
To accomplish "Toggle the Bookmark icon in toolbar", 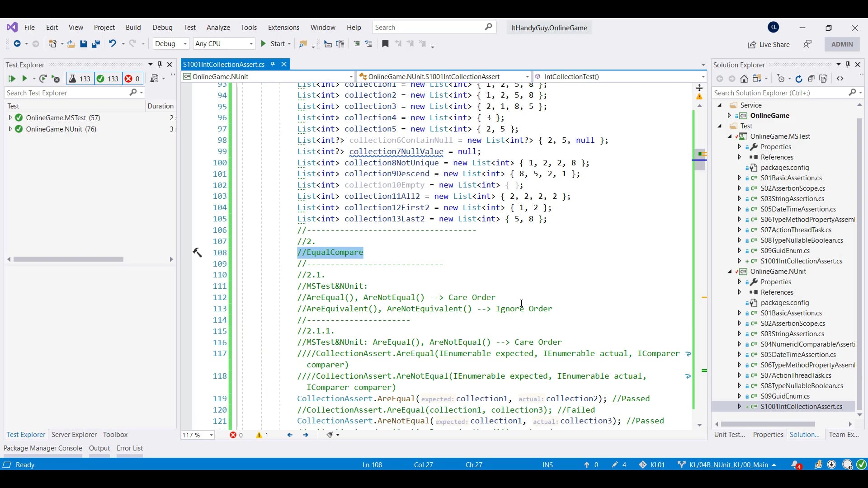I will click(385, 44).
